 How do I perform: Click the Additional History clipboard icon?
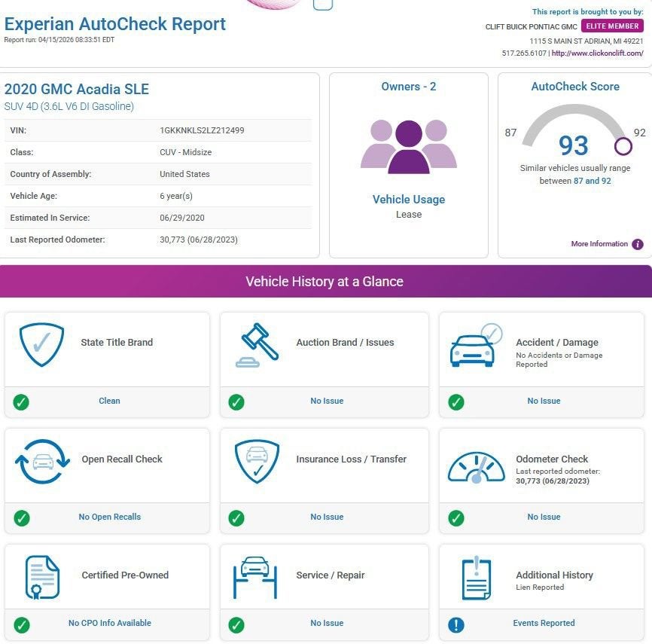click(477, 578)
